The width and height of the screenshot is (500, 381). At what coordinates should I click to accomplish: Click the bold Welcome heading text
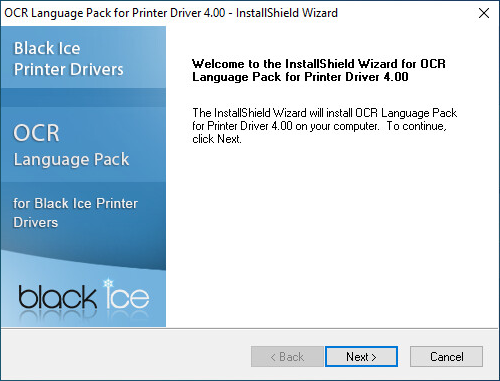click(x=319, y=70)
